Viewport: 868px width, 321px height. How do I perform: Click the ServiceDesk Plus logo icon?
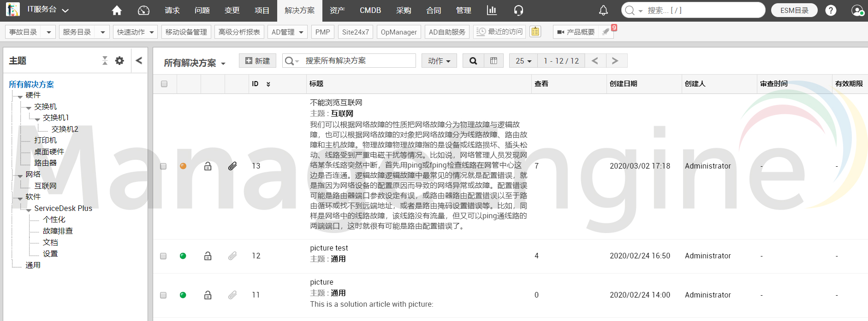[x=12, y=10]
